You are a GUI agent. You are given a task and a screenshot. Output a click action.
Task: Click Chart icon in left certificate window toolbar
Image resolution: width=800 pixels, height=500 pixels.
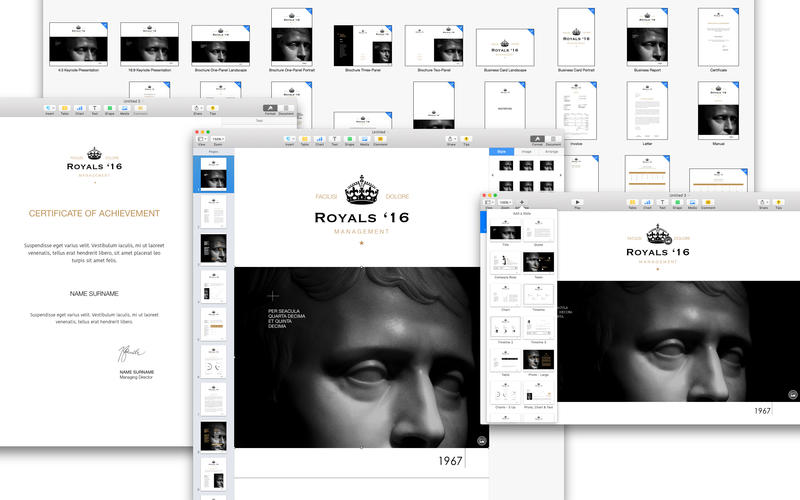(80, 108)
